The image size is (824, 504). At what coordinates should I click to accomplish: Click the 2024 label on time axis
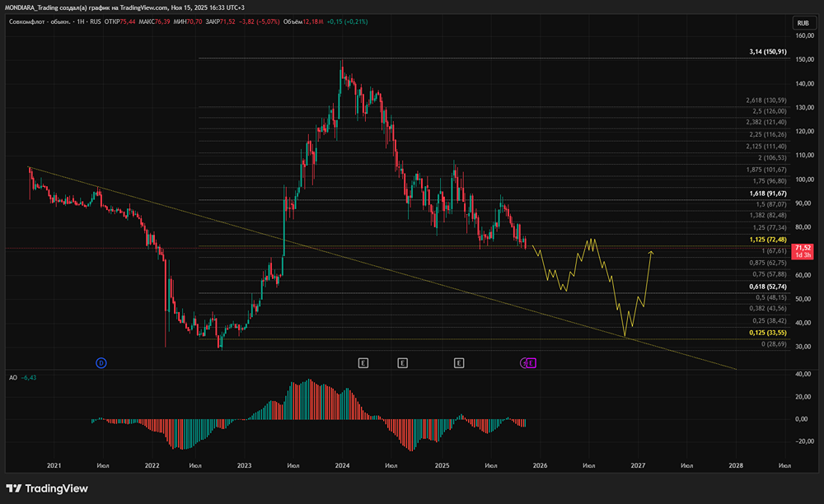click(x=344, y=465)
